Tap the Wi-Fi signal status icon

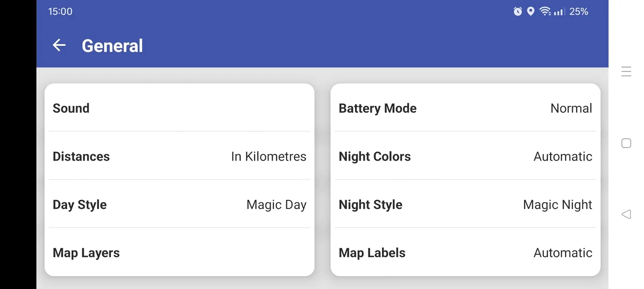pyautogui.click(x=545, y=12)
